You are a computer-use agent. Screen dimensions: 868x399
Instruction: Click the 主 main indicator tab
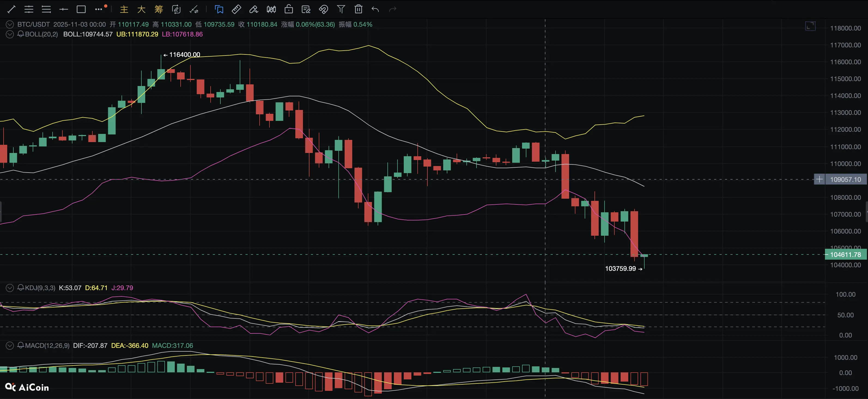click(x=124, y=9)
